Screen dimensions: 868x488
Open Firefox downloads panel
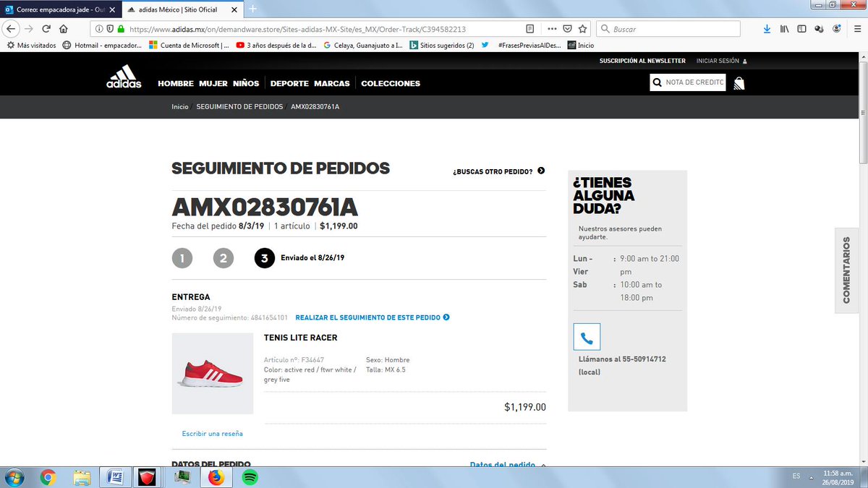767,30
